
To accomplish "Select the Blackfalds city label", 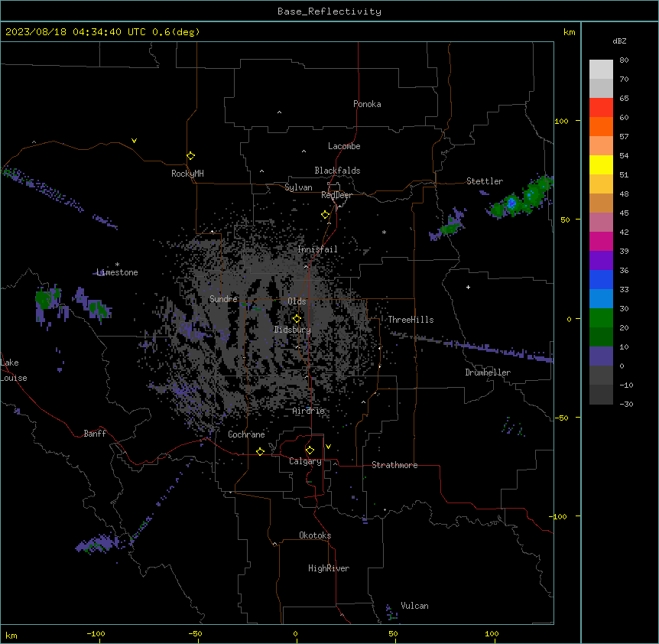I will pyautogui.click(x=337, y=171).
